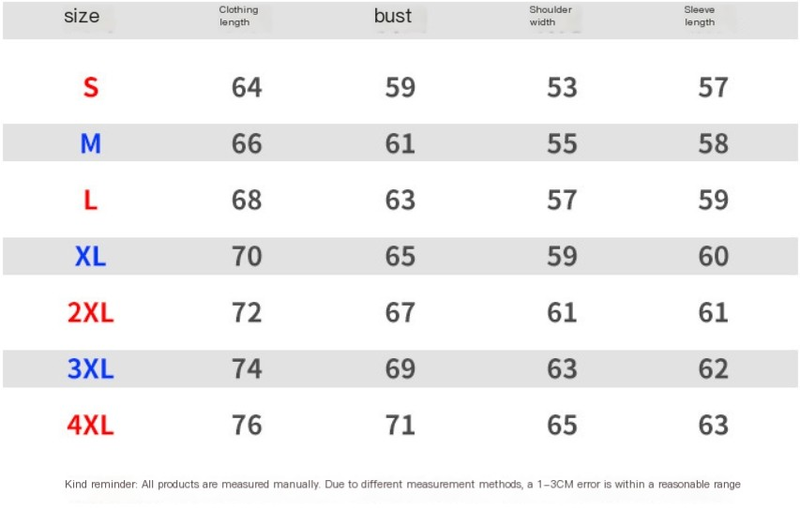Select the blue XL size label
The image size is (800, 508).
[90, 257]
